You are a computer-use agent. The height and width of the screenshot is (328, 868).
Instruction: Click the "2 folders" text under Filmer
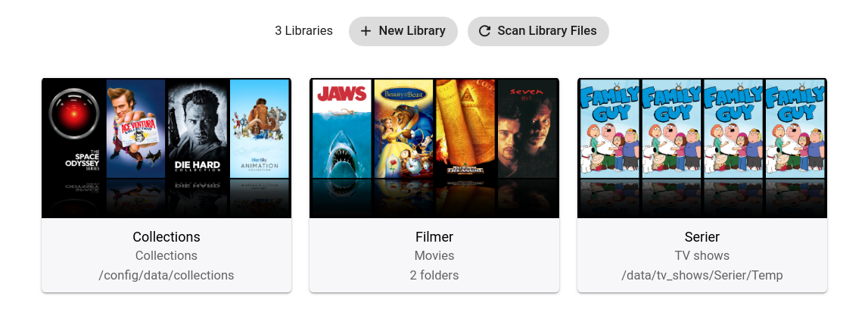[434, 275]
